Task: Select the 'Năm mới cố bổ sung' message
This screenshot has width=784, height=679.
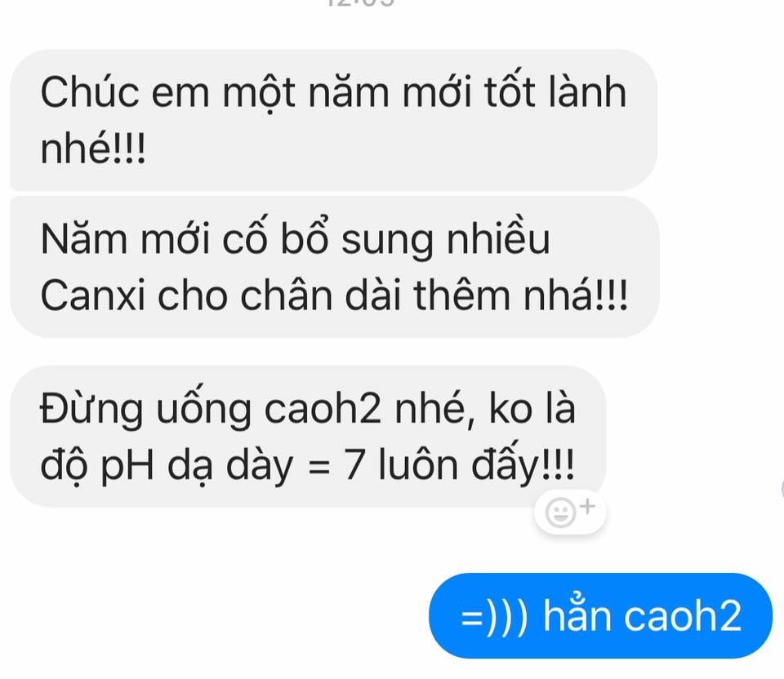Action: pyautogui.click(x=335, y=268)
